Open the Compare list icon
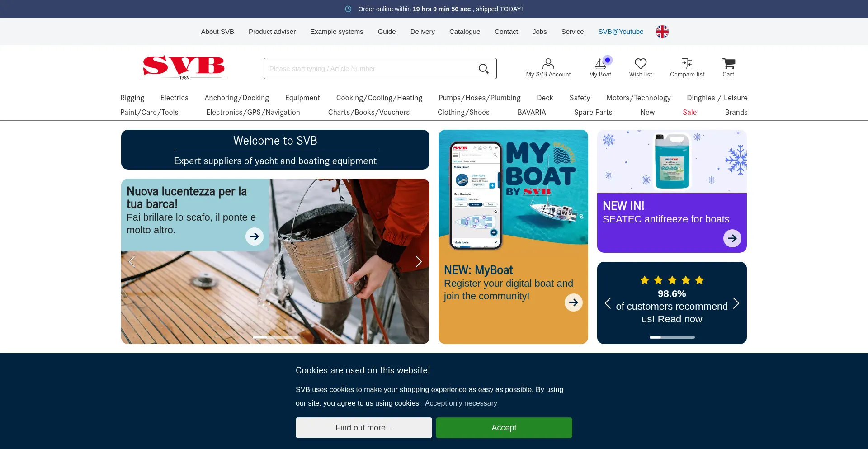 (x=687, y=63)
